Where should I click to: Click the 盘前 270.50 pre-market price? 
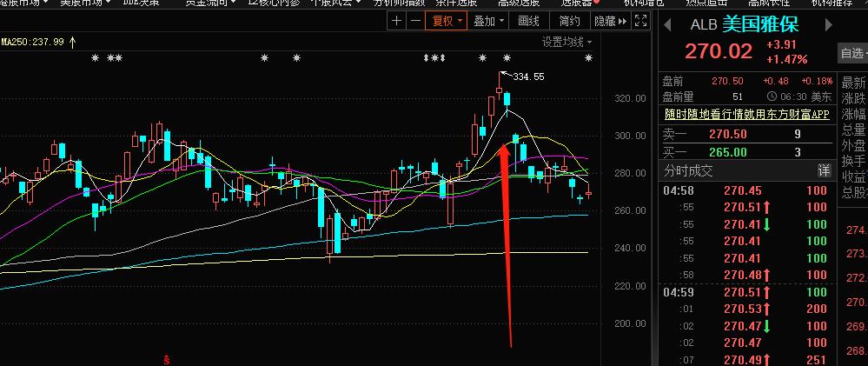click(x=727, y=81)
